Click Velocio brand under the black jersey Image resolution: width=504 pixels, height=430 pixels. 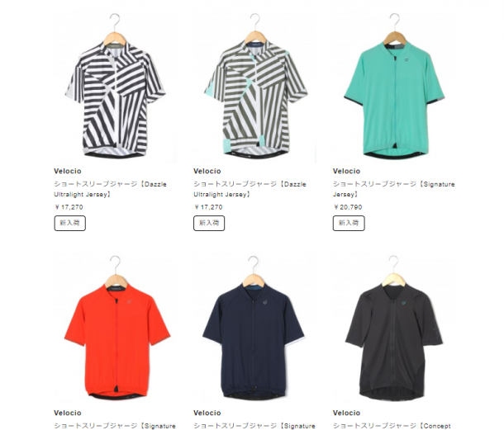346,413
